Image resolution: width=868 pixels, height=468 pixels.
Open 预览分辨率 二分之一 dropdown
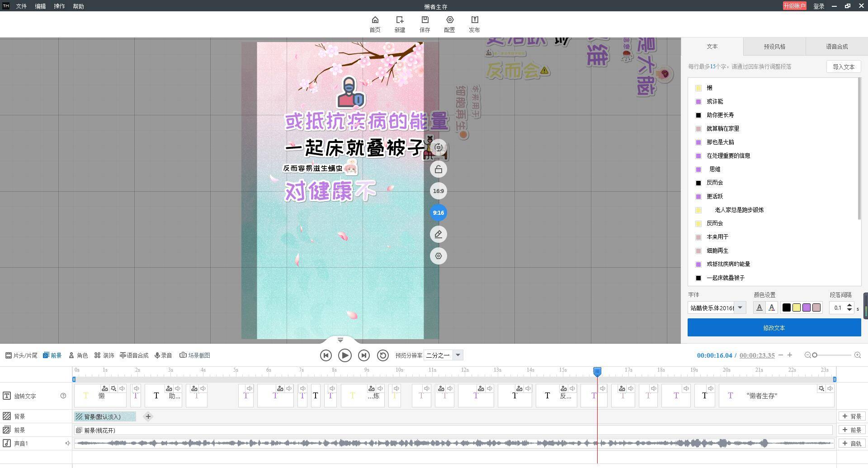point(444,355)
